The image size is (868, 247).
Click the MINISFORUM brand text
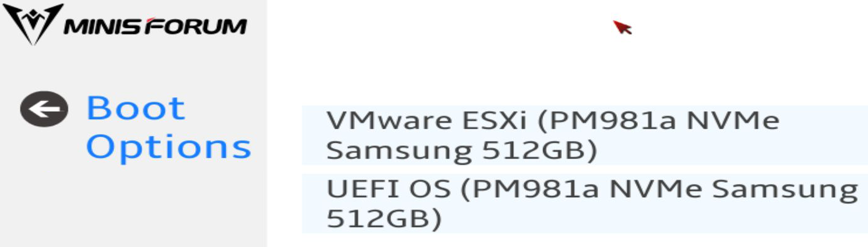pos(156,27)
